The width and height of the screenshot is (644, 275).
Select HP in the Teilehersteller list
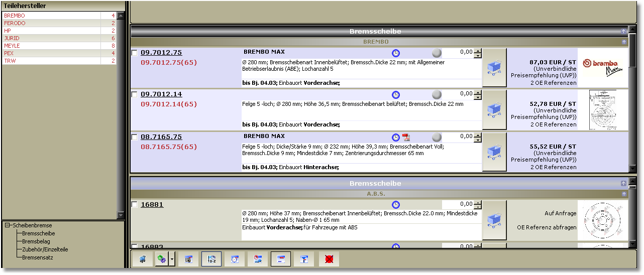(59, 31)
